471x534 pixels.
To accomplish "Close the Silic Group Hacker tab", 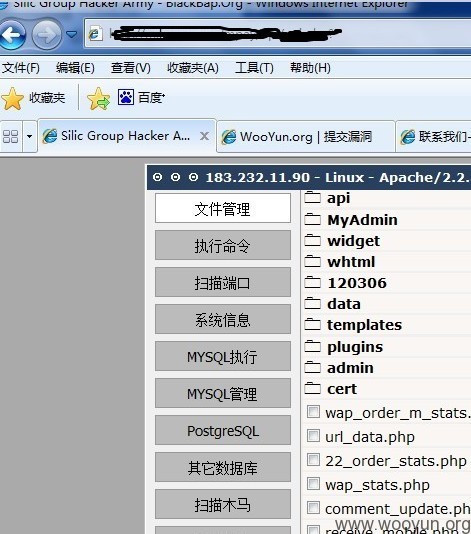I will pyautogui.click(x=204, y=136).
